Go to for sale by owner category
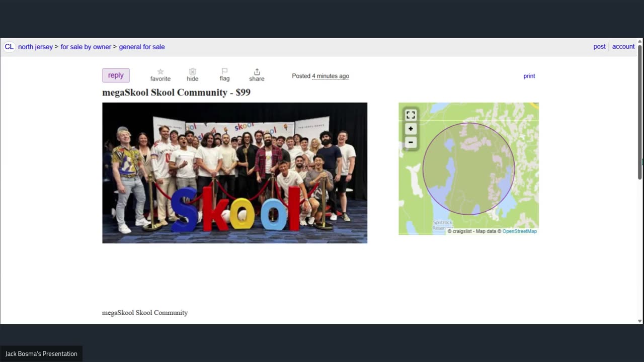This screenshot has height=362, width=644. click(x=86, y=47)
